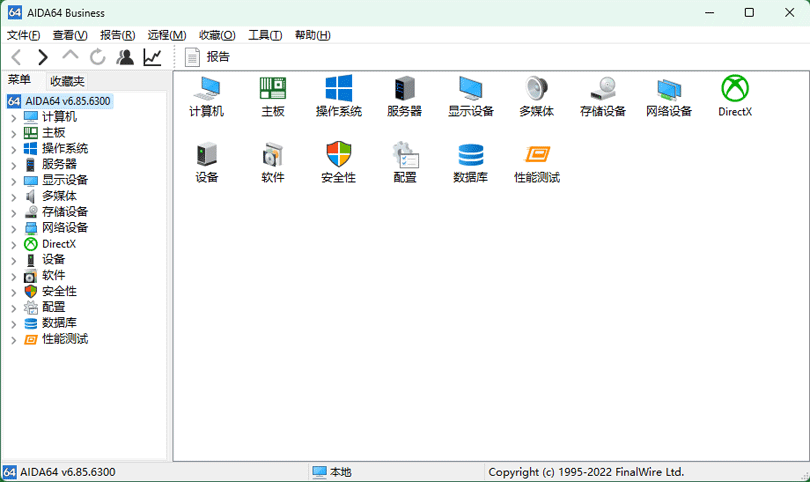Viewport: 810px width, 482px height.
Task: Go up one level with up arrow
Action: click(x=70, y=56)
